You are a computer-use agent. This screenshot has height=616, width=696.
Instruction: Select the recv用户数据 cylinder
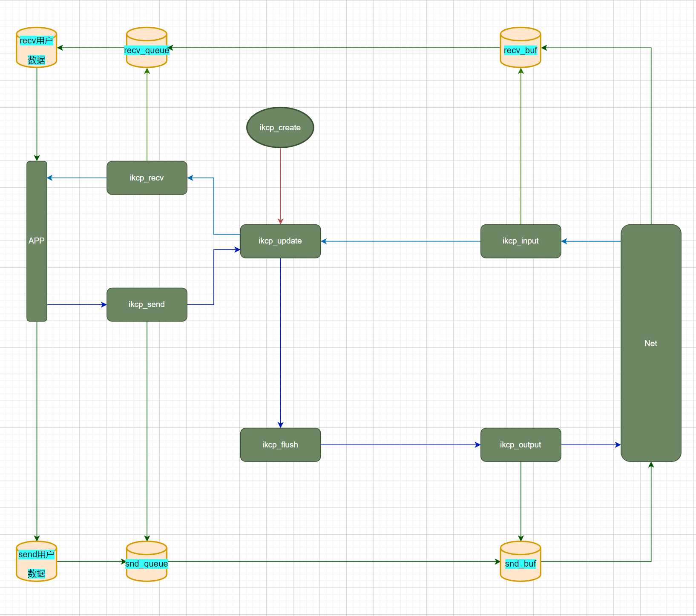37,50
